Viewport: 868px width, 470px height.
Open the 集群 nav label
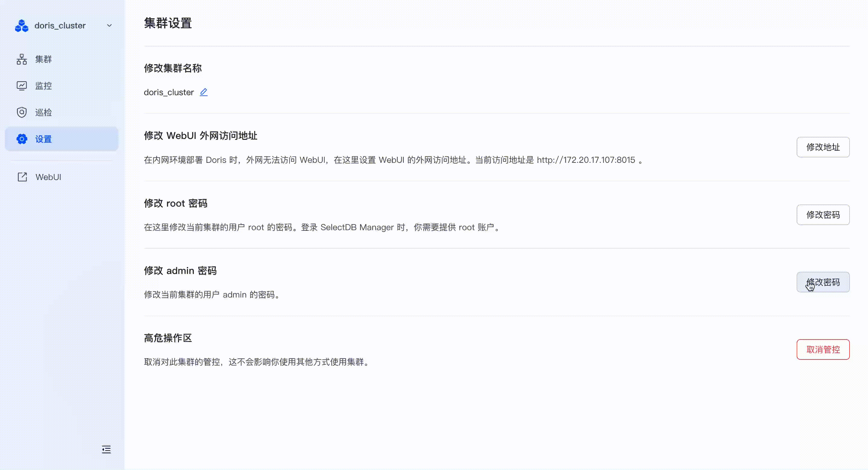point(43,59)
